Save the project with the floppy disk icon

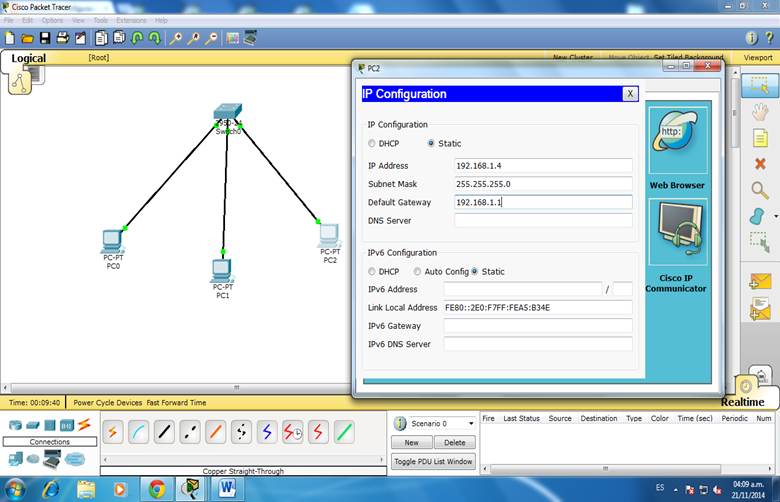pyautogui.click(x=45, y=38)
